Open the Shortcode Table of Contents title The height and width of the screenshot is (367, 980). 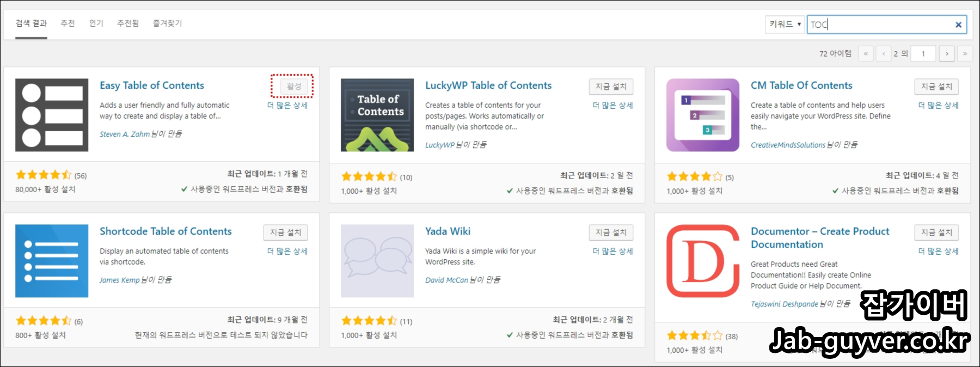click(x=166, y=231)
